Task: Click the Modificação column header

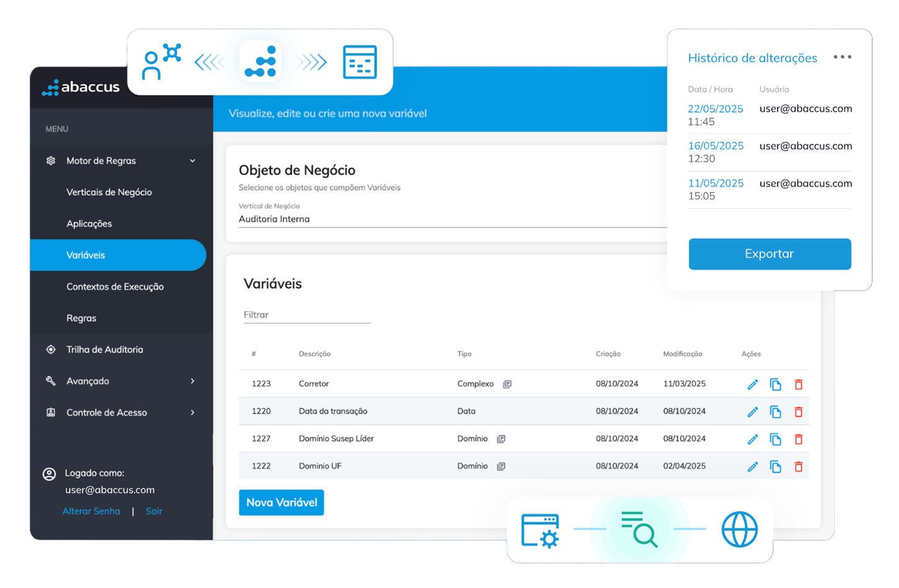Action: coord(682,354)
